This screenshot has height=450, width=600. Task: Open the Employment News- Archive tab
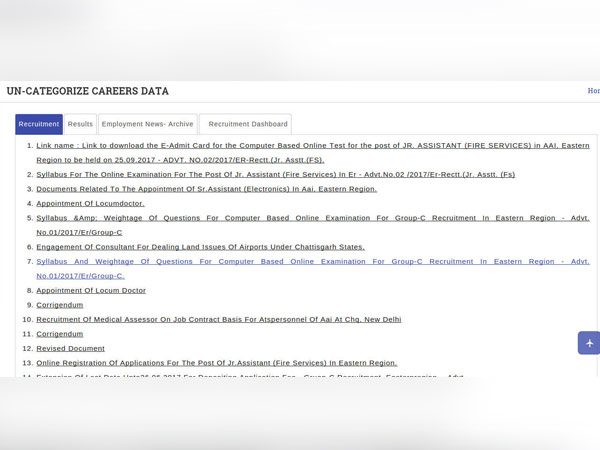click(147, 124)
